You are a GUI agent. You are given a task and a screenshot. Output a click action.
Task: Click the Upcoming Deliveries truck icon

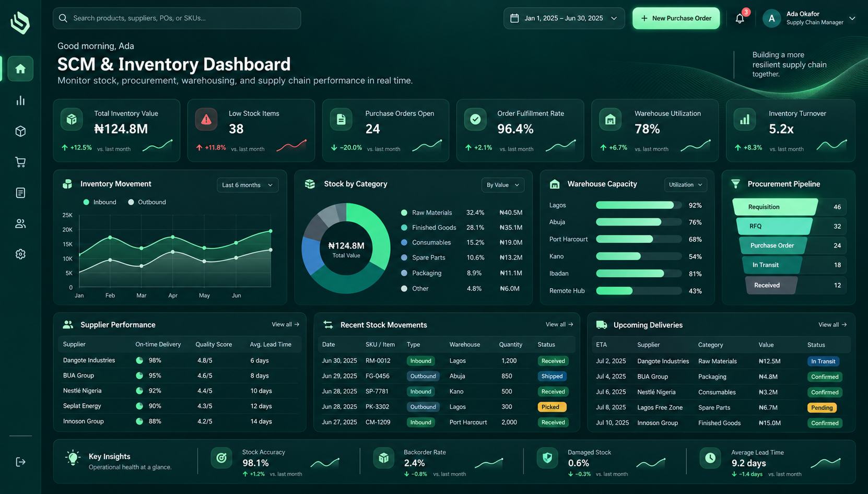click(602, 325)
